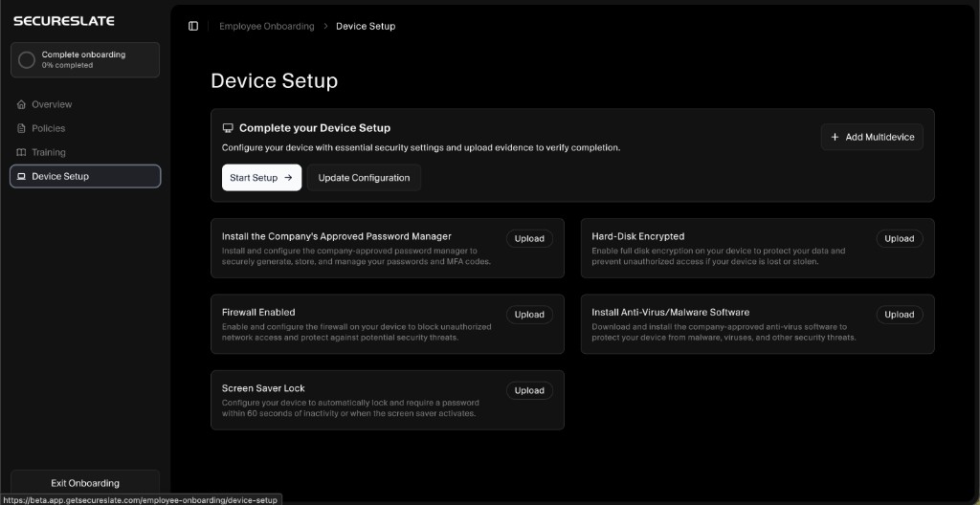This screenshot has height=505, width=980.
Task: Select the Device Setup menu item
Action: point(85,176)
